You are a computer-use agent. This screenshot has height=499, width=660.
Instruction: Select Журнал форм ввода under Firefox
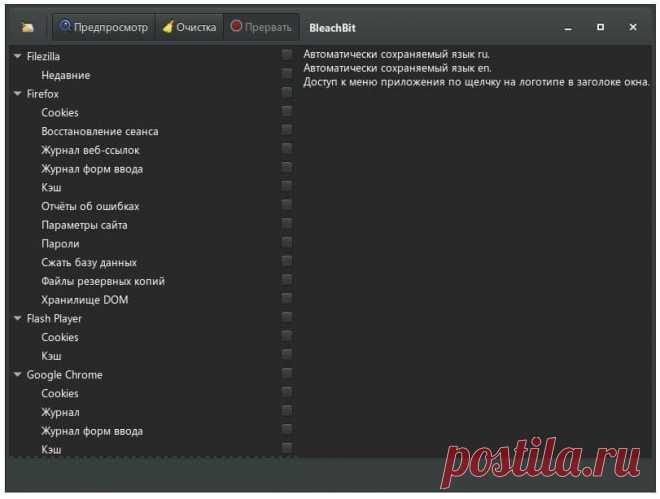coord(92,169)
